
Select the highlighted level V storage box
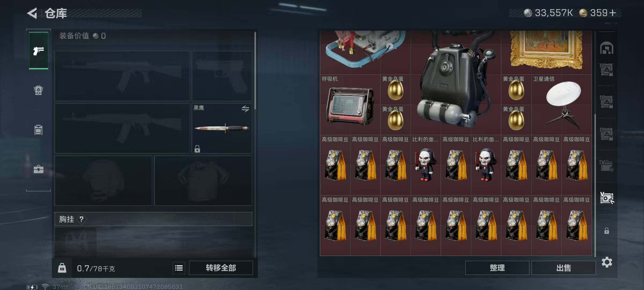[607, 198]
